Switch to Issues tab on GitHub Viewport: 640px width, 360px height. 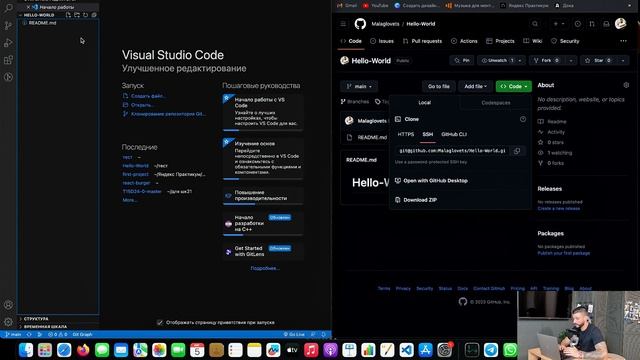pyautogui.click(x=382, y=41)
